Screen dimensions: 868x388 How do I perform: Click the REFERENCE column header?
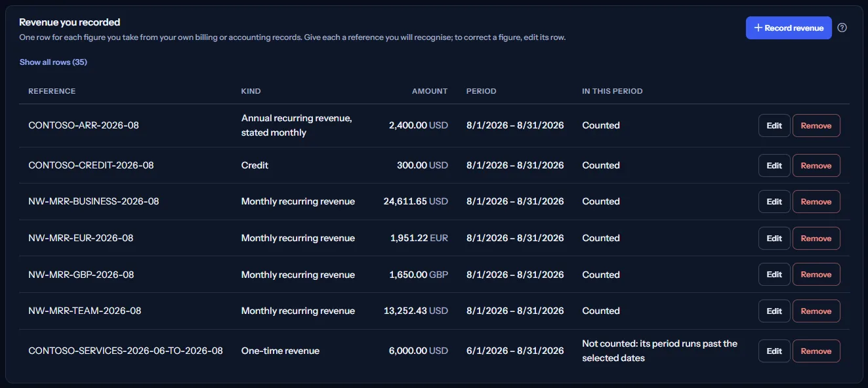tap(52, 91)
